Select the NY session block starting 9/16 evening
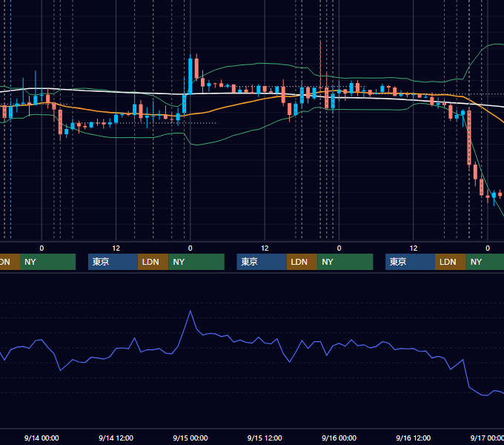Screen dimensions: 504x445 [485, 262]
